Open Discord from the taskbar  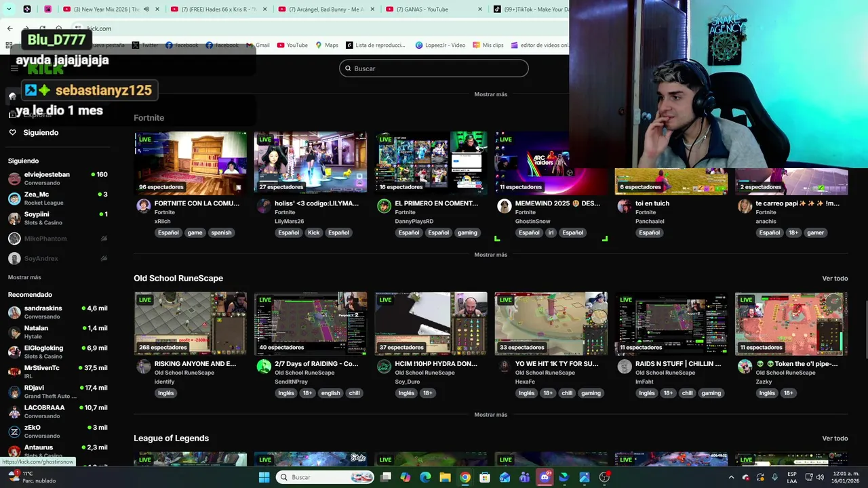(x=545, y=477)
